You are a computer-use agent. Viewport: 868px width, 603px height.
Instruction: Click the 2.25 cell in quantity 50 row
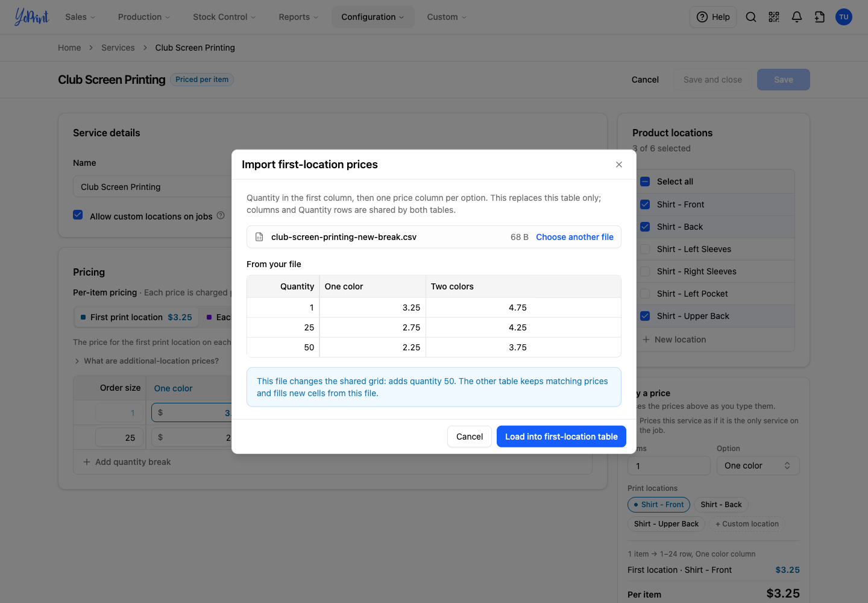(373, 347)
